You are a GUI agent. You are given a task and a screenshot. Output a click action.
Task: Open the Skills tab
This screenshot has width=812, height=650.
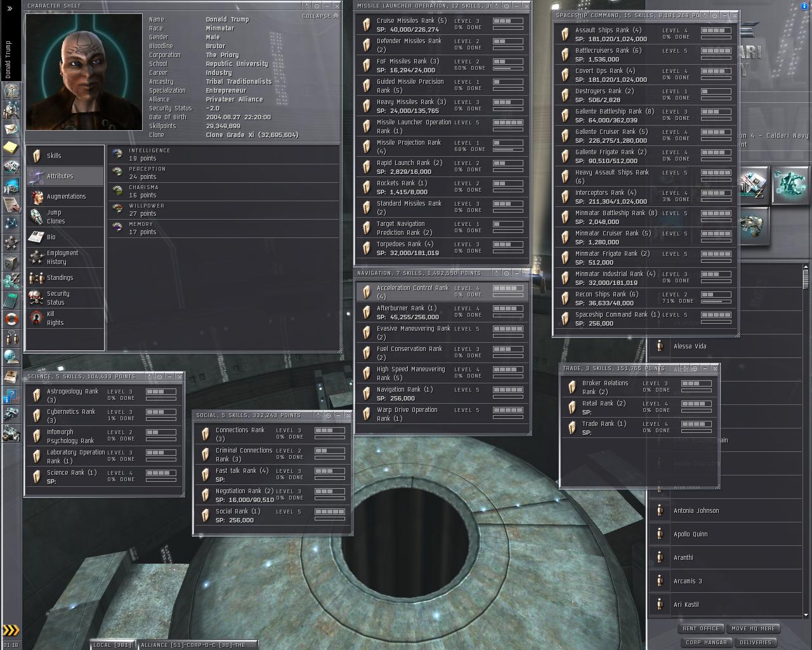[65, 156]
